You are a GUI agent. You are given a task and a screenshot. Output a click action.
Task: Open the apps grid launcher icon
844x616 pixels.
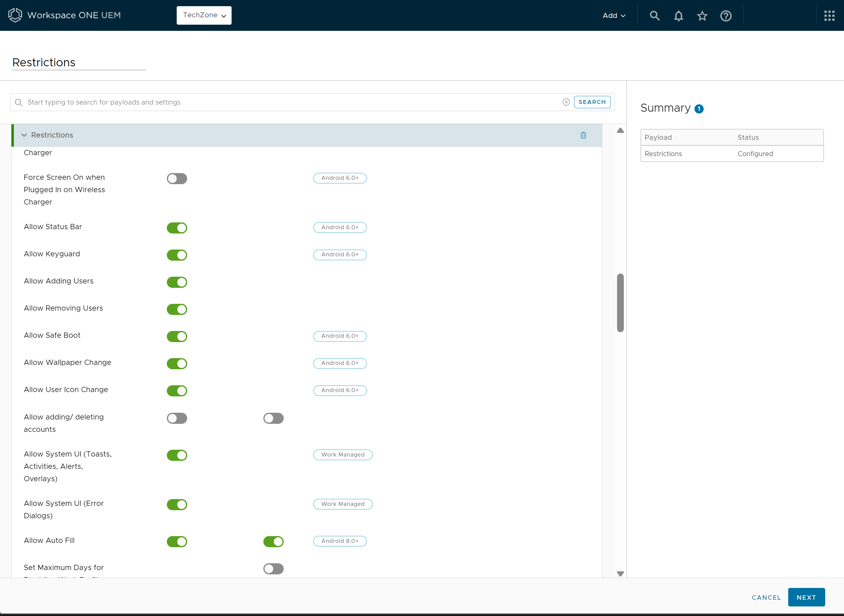coord(830,16)
